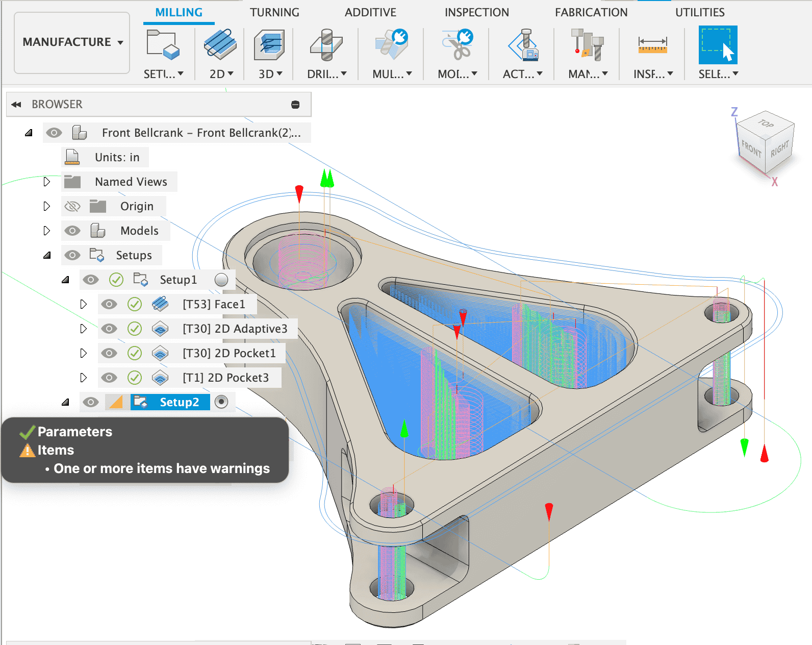Expand the 2D Adaptive3 operation

(x=84, y=329)
